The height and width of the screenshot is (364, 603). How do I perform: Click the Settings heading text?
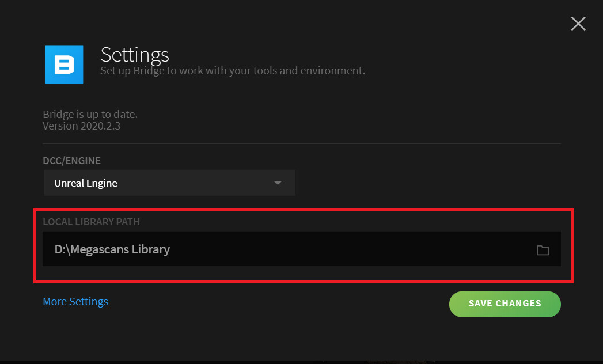coord(135,55)
